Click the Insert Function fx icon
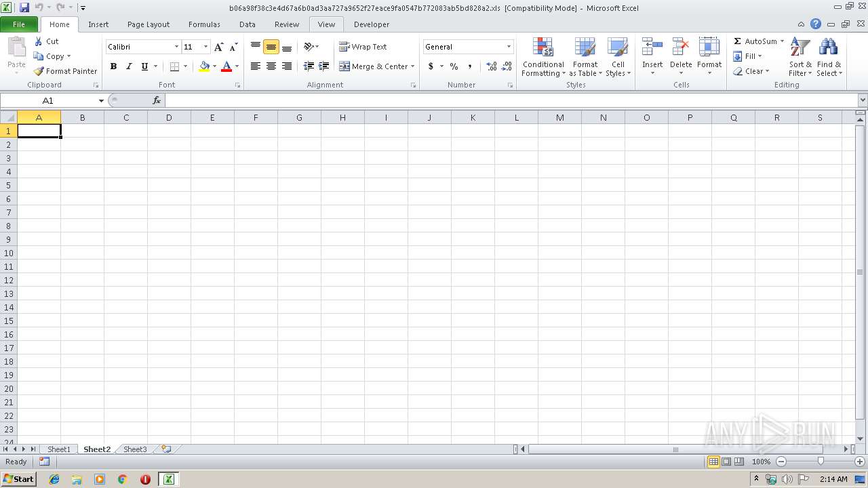868x488 pixels. click(x=157, y=100)
